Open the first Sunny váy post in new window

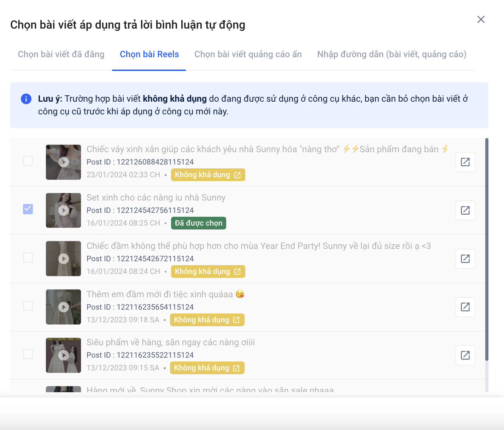coord(465,162)
